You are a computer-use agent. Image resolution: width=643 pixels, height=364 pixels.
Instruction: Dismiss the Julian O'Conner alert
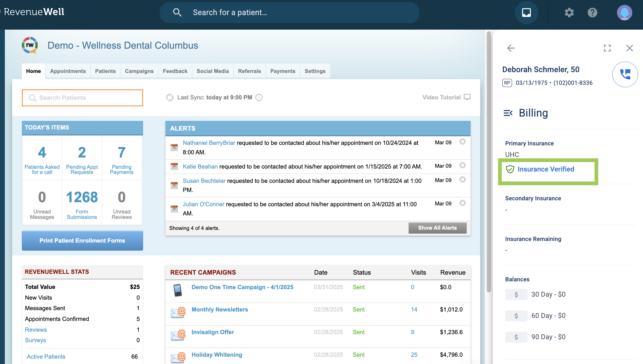tap(462, 203)
